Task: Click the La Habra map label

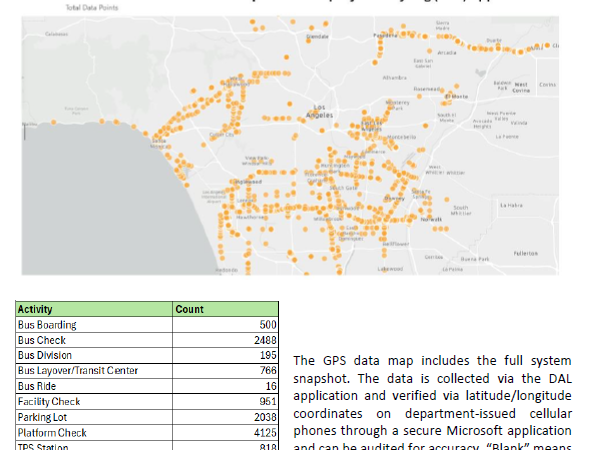Action: point(509,205)
